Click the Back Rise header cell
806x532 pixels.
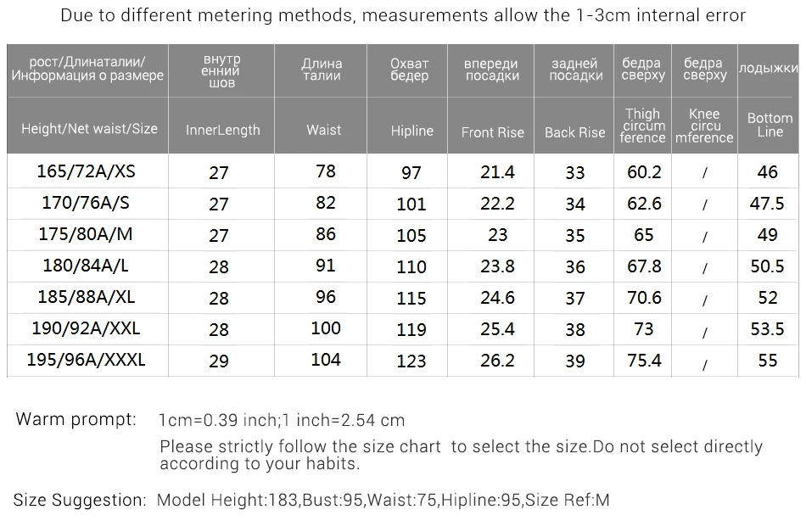pos(574,132)
